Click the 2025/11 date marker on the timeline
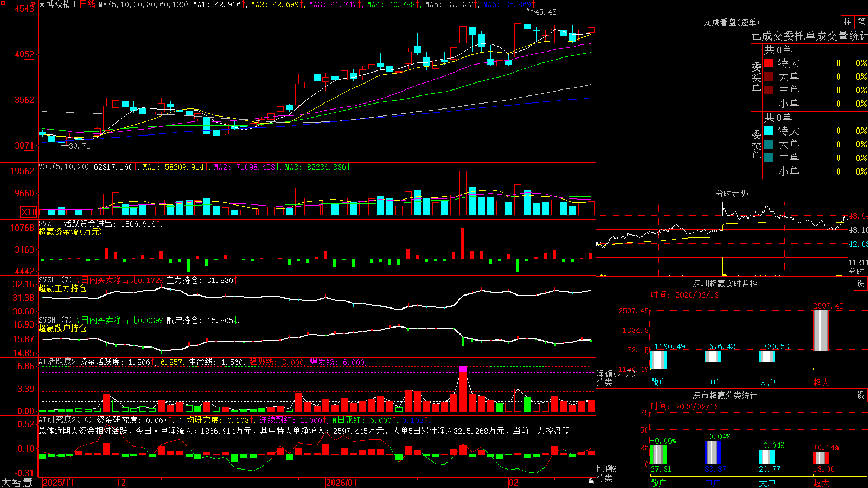The height and width of the screenshot is (488, 868). pos(58,483)
